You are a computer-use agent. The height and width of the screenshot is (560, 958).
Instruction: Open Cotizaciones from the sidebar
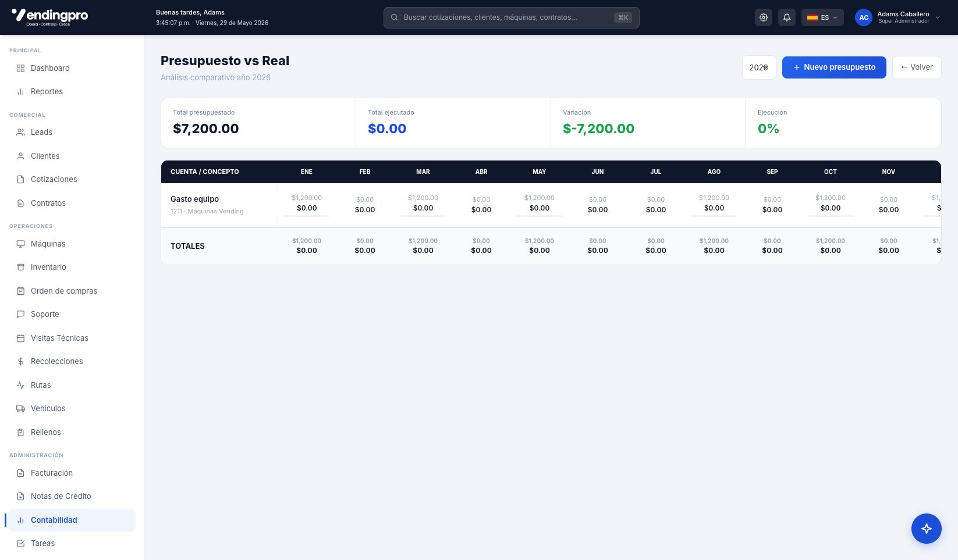click(72, 179)
